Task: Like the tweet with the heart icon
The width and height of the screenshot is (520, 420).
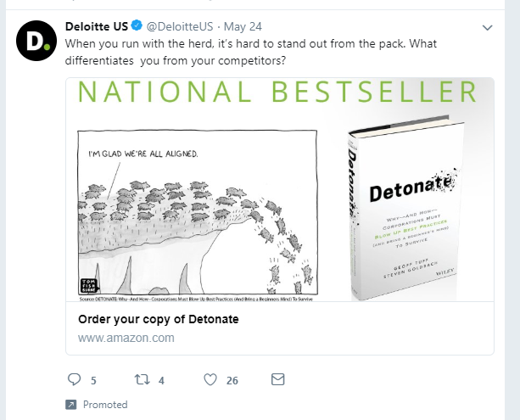Action: click(x=209, y=380)
